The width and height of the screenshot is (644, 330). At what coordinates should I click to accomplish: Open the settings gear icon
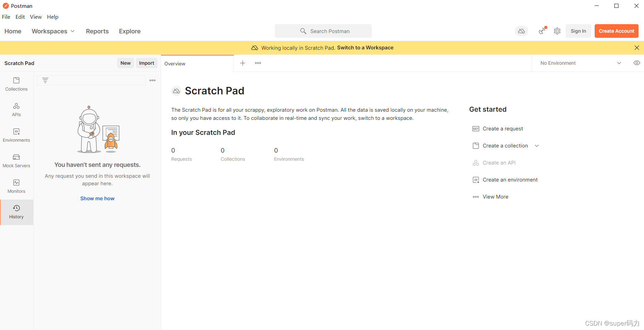tap(557, 31)
